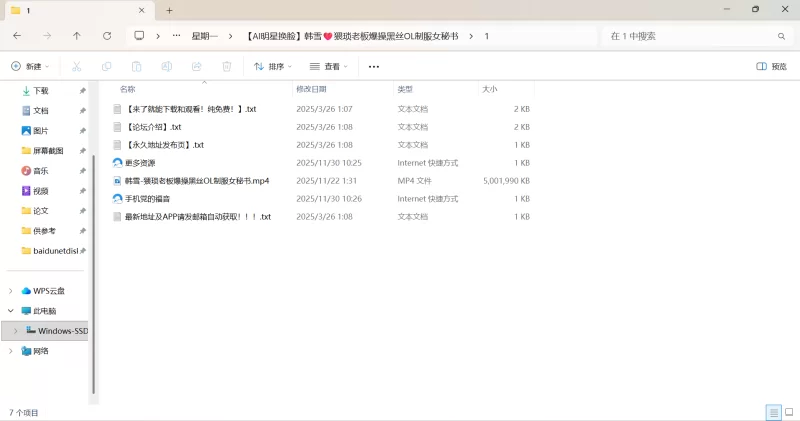Click the Share icon in toolbar
The image size is (800, 421).
[x=197, y=66]
